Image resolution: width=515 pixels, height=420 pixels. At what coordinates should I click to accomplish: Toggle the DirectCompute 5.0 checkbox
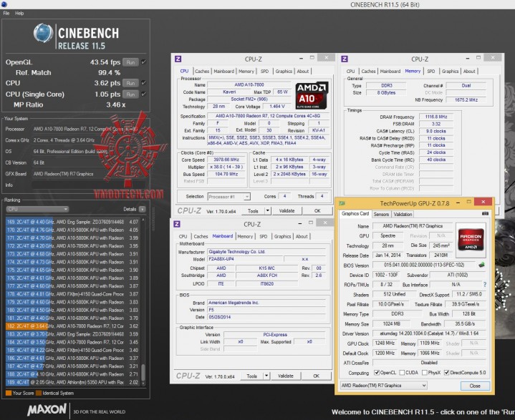pyautogui.click(x=446, y=373)
